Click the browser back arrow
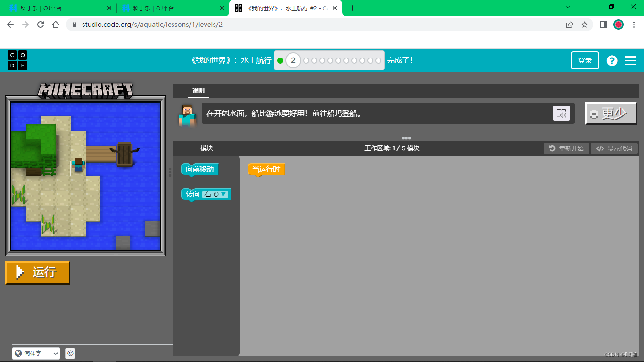Viewport: 644px width, 362px height. point(10,25)
